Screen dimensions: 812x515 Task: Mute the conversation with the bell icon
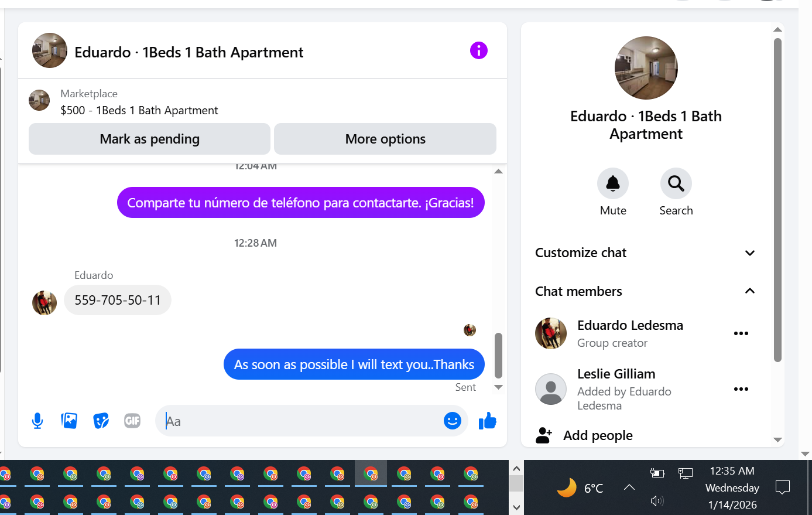pos(613,183)
